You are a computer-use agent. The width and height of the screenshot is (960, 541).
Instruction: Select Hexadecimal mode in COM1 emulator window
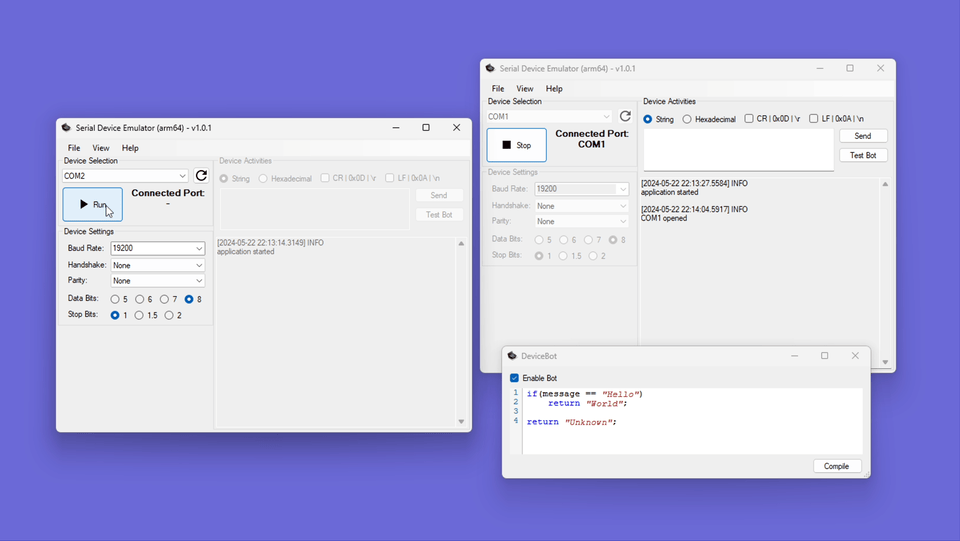pos(687,119)
